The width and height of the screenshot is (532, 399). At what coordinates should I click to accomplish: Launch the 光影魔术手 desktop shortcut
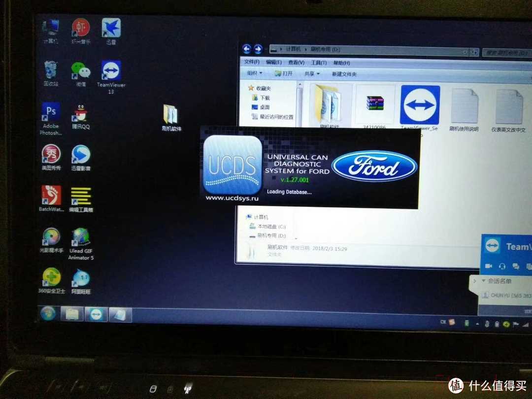pyautogui.click(x=51, y=240)
